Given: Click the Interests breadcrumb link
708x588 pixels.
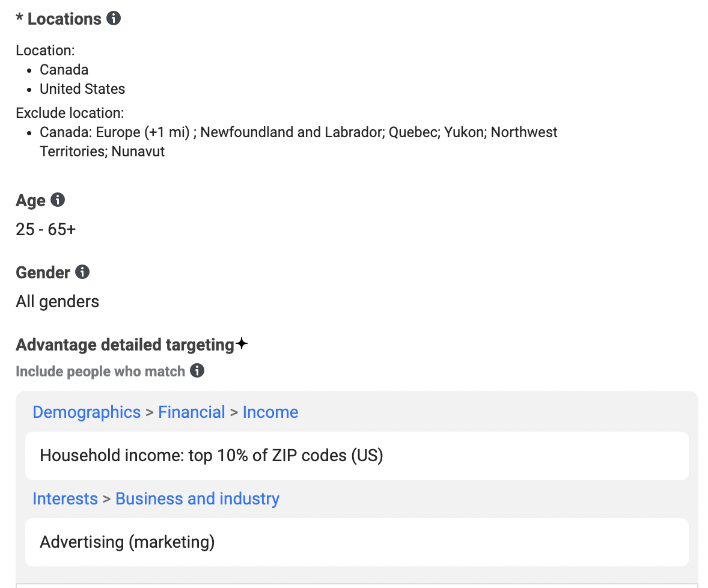Looking at the screenshot, I should [x=65, y=499].
